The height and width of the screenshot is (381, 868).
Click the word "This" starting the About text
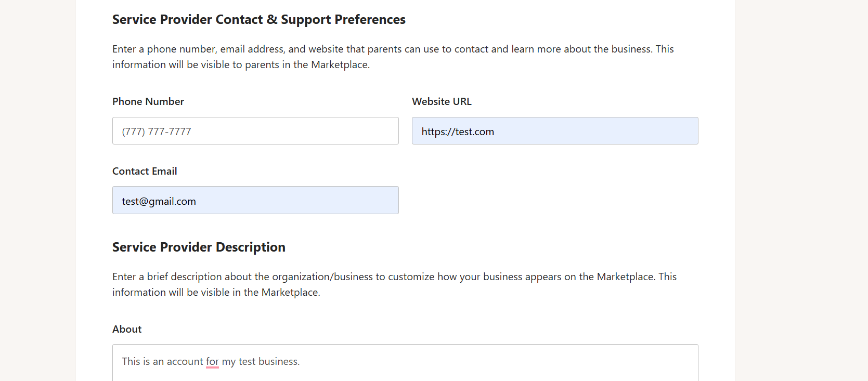coord(131,361)
